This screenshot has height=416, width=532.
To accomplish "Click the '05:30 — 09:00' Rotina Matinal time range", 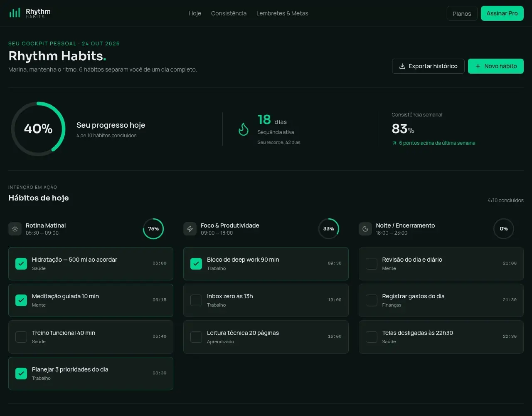I will (42, 233).
